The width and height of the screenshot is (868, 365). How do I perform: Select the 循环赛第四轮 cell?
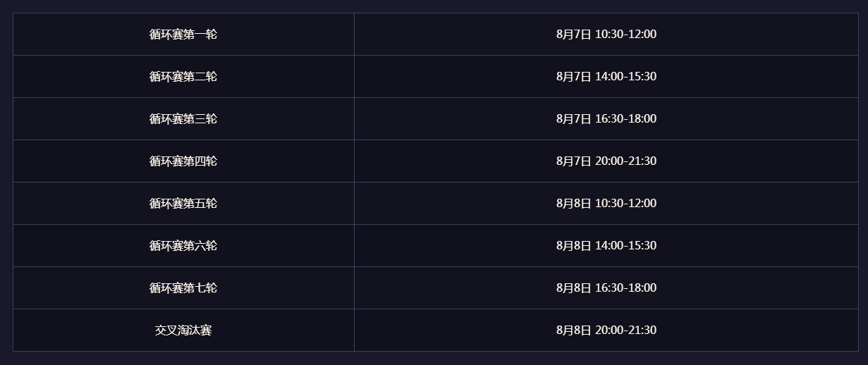point(183,161)
